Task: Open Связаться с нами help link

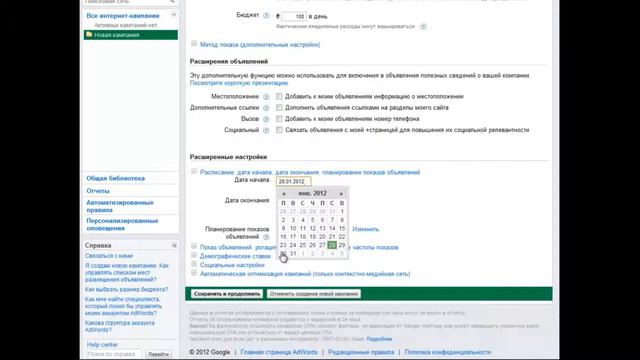Action: pos(109,256)
